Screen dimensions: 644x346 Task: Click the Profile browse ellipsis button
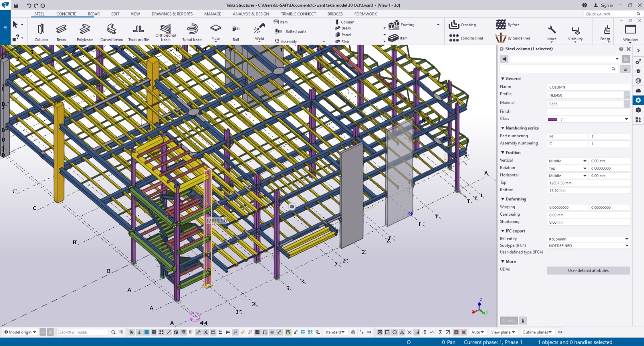coord(627,95)
